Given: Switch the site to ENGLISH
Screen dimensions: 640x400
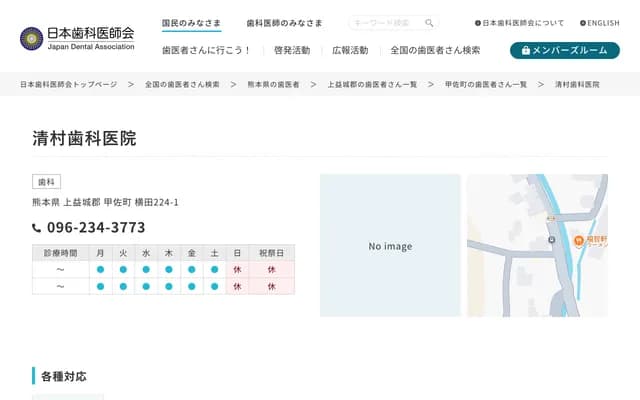Looking at the screenshot, I should (600, 23).
